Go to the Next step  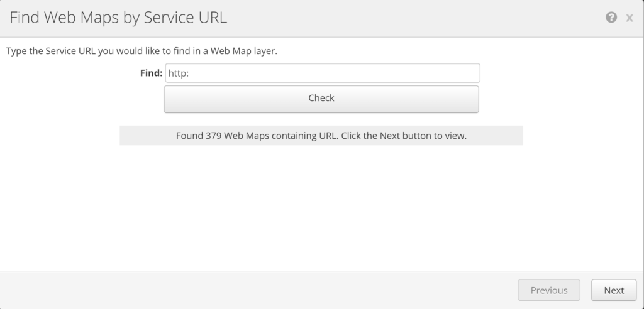point(613,290)
